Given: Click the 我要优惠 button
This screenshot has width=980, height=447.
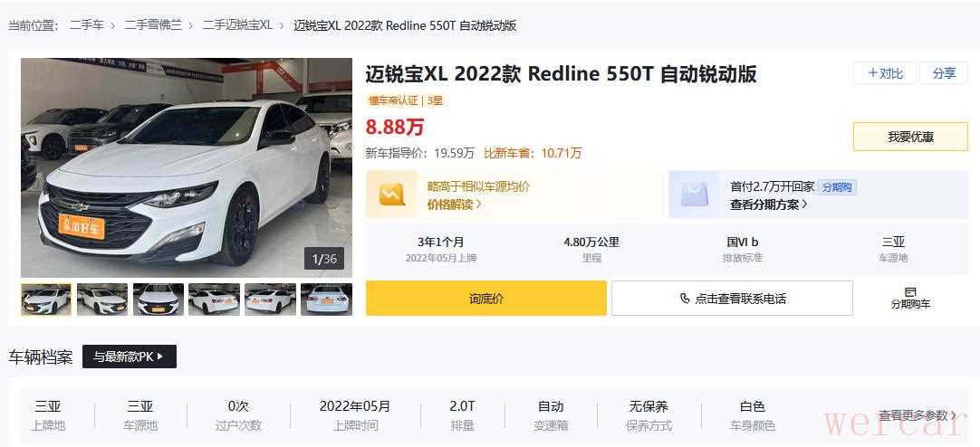Looking at the screenshot, I should click(x=910, y=137).
